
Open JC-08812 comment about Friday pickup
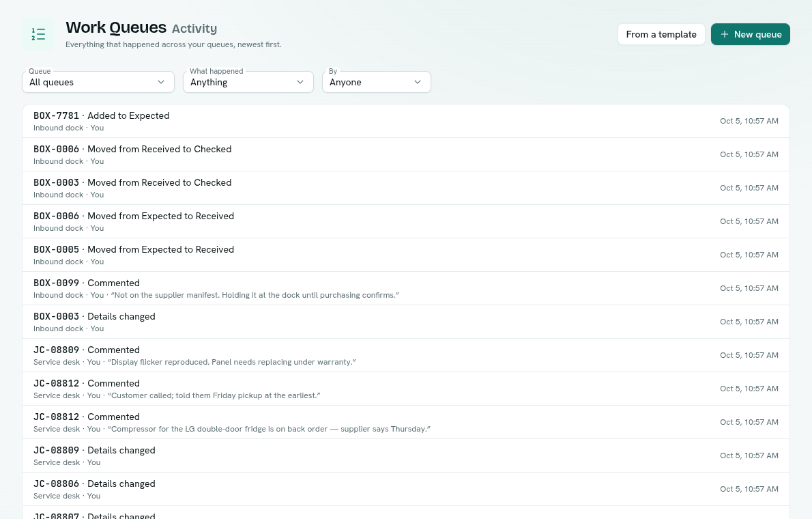pos(406,389)
